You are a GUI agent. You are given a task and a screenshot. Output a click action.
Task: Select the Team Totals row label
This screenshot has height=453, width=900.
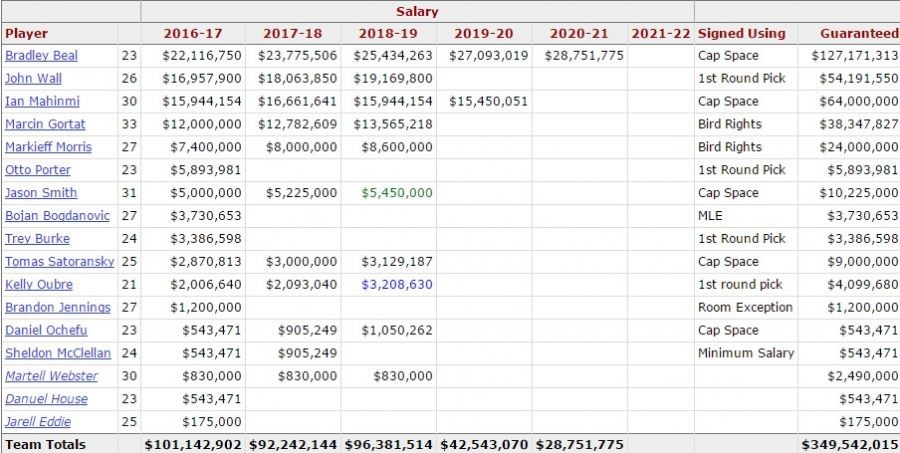45,445
